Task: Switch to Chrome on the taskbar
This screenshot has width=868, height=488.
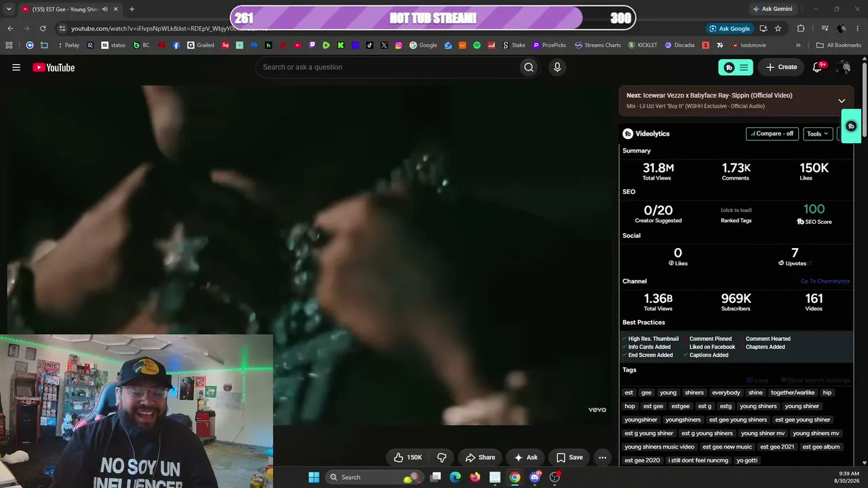Action: point(515,477)
